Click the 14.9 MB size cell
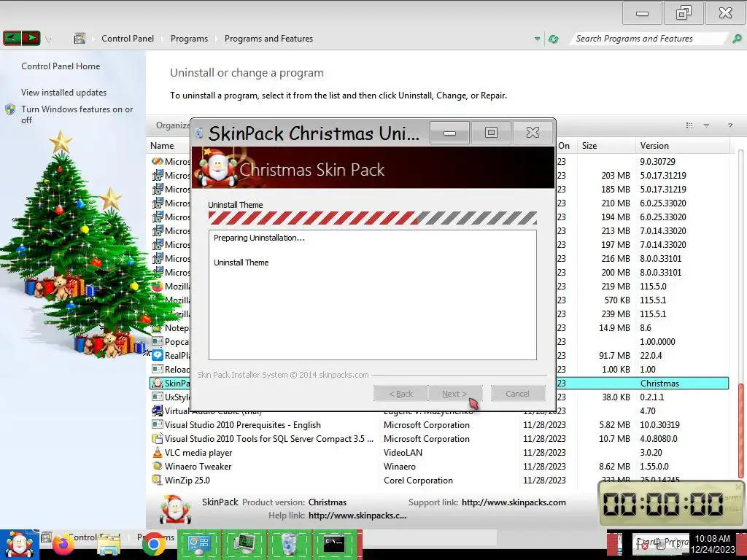 (x=614, y=327)
